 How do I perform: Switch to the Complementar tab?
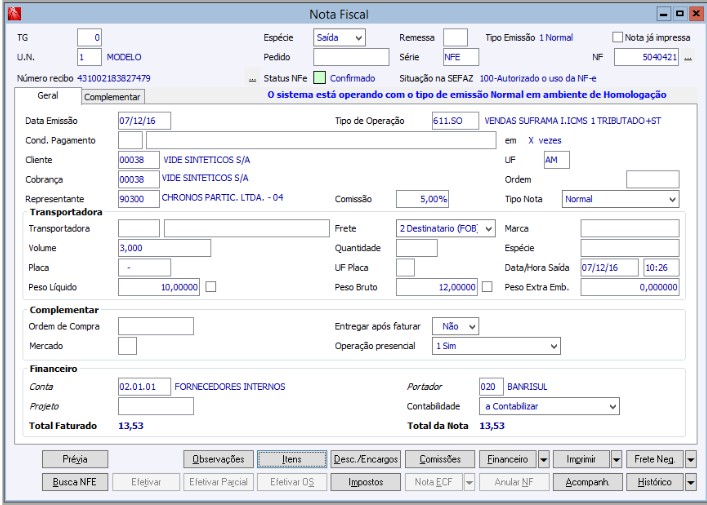click(x=112, y=97)
